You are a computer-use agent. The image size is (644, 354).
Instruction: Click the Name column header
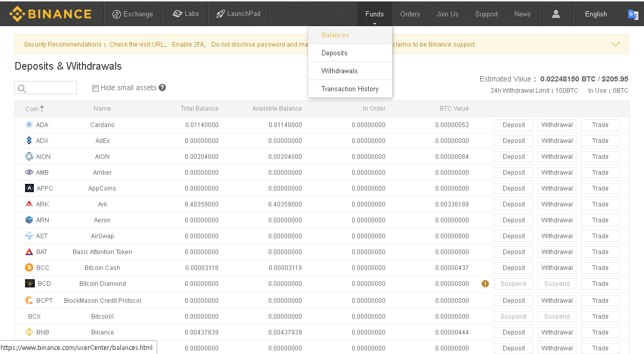[102, 109]
